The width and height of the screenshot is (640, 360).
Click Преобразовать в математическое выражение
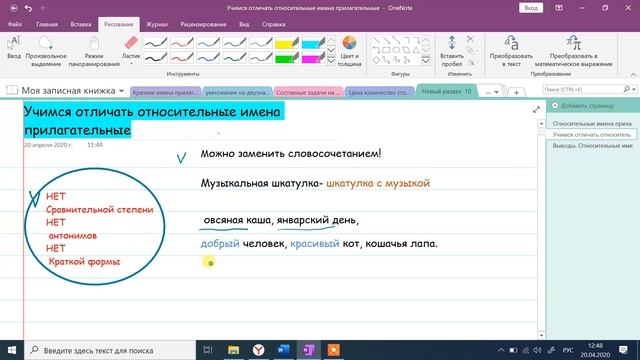pos(573,51)
